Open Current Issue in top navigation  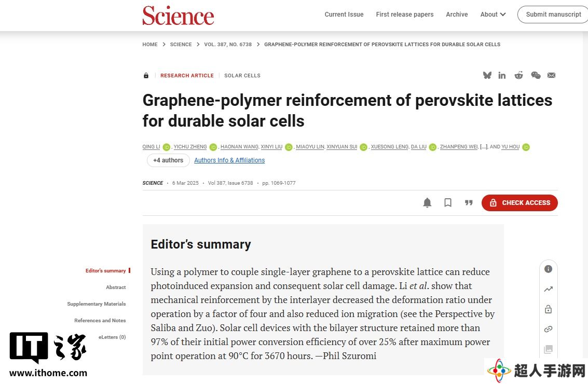[x=344, y=15]
